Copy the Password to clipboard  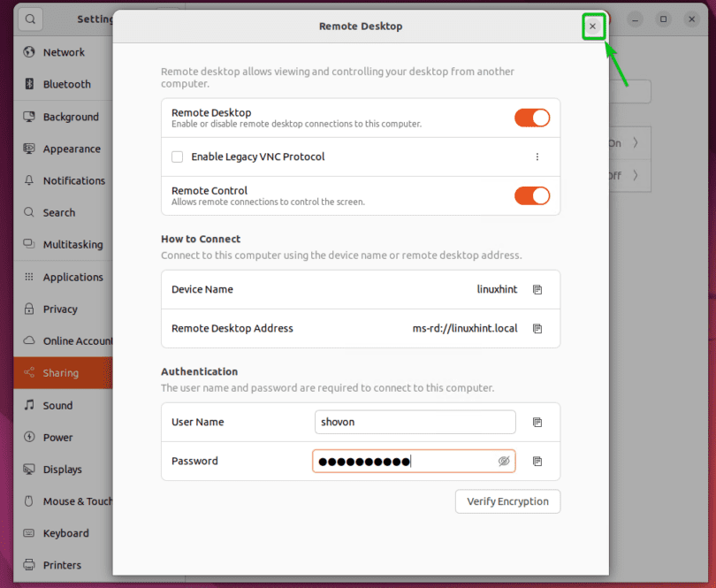coord(537,462)
